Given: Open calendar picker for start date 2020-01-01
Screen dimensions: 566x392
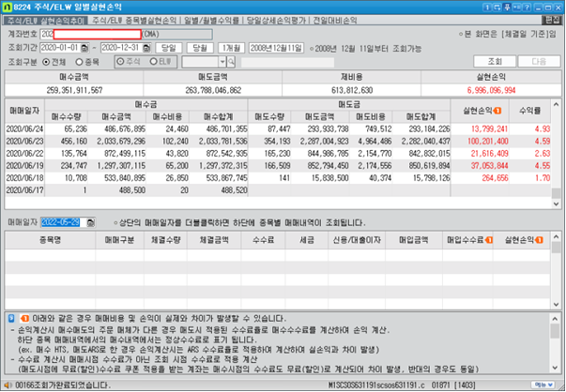Looking at the screenshot, I should tap(84, 48).
